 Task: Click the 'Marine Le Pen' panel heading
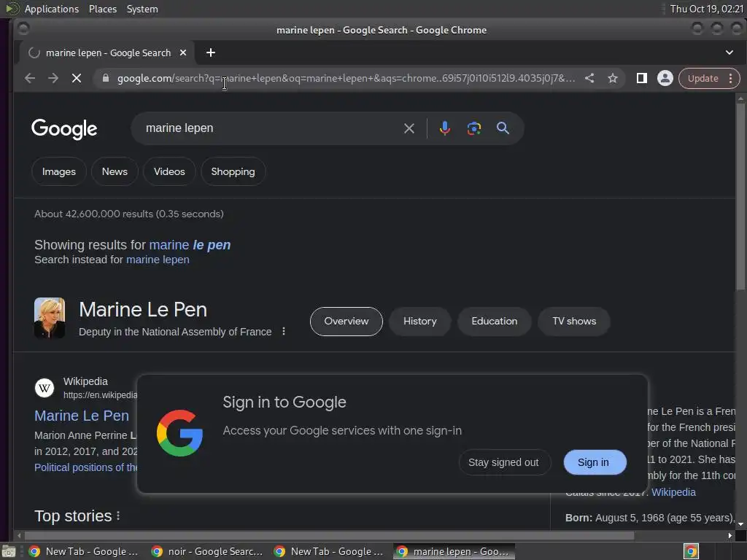tap(143, 309)
